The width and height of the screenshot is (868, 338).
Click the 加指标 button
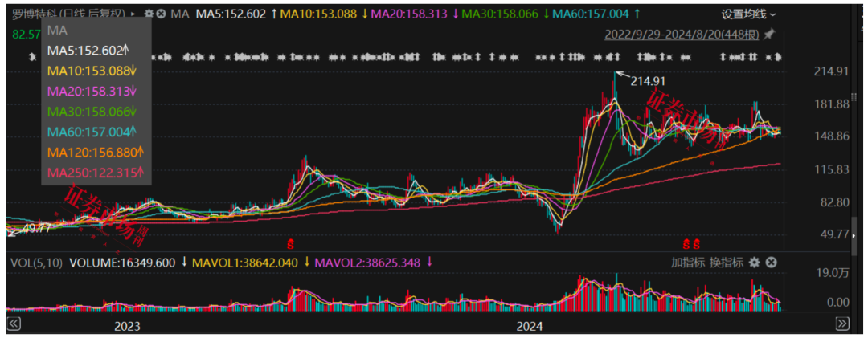pos(687,263)
